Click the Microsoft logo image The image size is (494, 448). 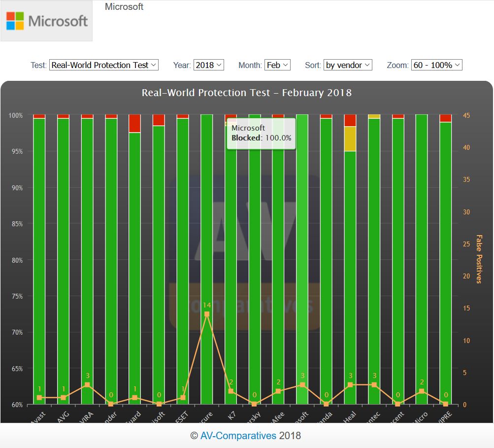click(x=46, y=21)
